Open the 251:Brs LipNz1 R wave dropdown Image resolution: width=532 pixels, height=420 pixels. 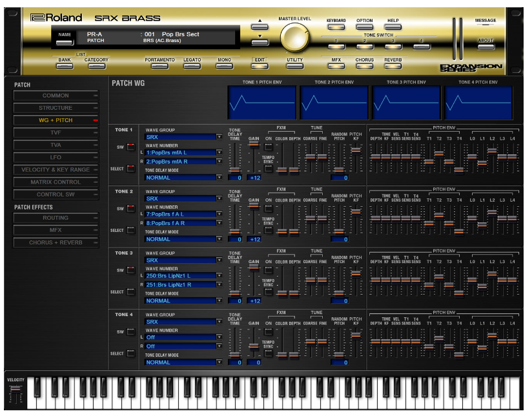coord(183,285)
